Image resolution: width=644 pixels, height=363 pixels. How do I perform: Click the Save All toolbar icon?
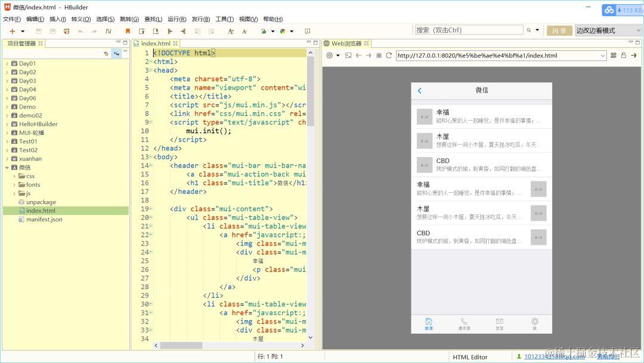52,31
